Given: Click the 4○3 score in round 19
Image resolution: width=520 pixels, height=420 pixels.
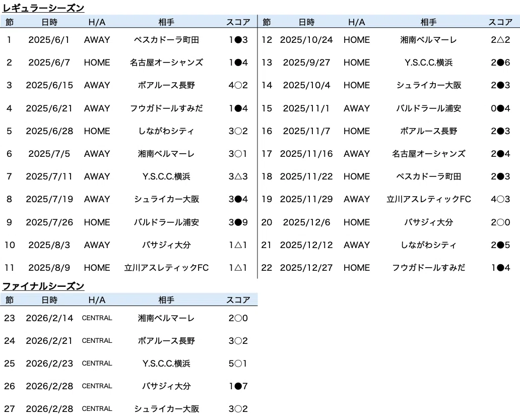Looking at the screenshot, I should click(500, 199).
